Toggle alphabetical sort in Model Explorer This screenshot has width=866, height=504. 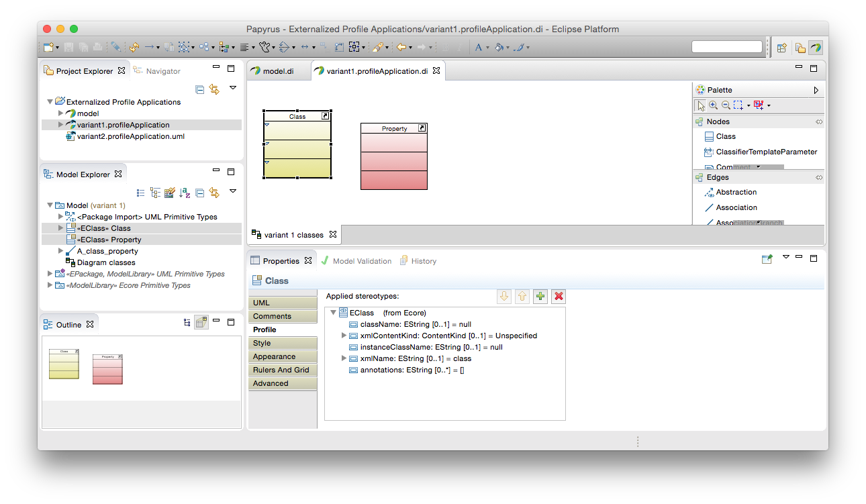coord(185,193)
